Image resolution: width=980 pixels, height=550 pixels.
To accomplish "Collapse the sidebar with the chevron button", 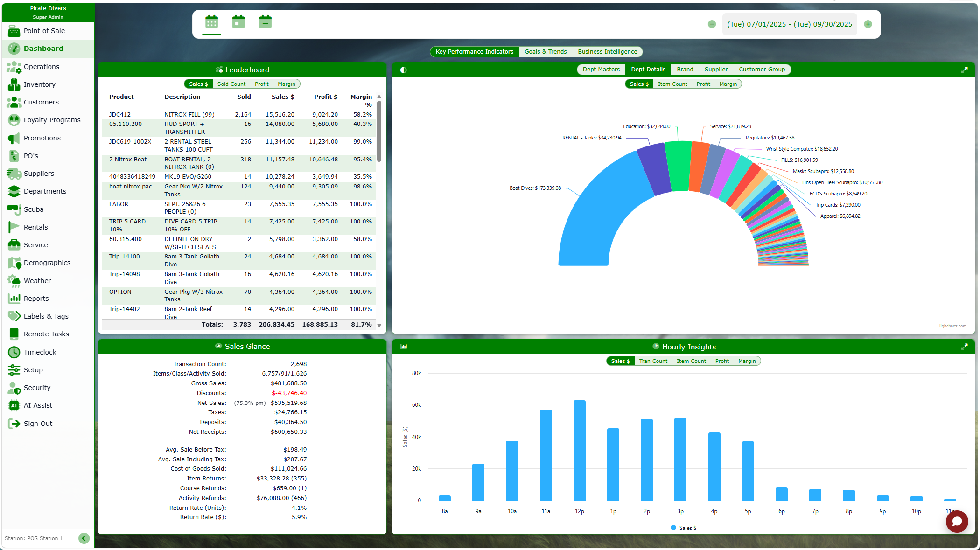I will tap(84, 538).
